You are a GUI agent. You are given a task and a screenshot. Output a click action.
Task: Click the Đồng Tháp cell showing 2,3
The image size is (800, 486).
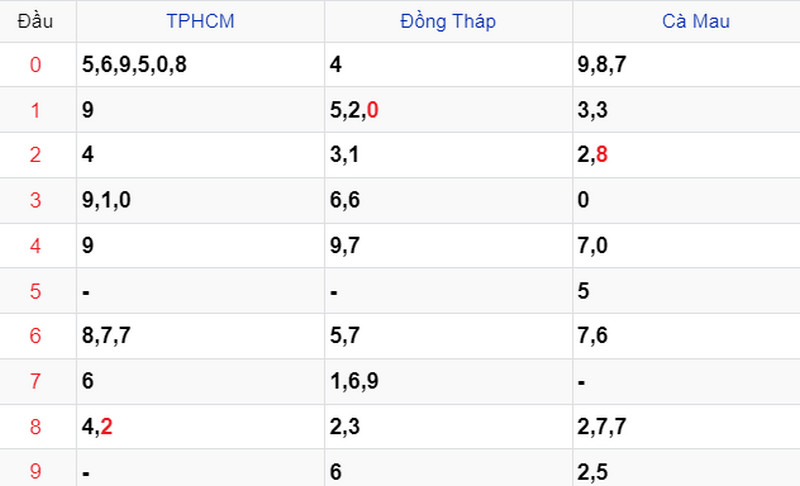(448, 427)
